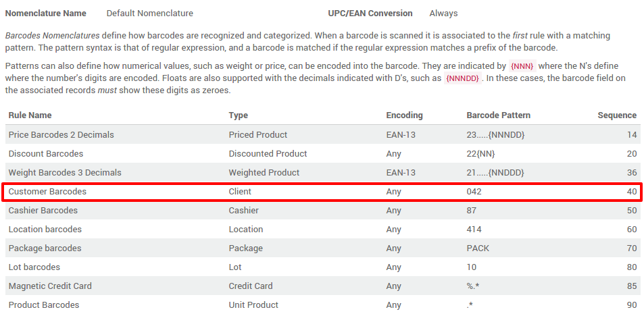Click the Encoding column header
644x318 pixels.
404,115
